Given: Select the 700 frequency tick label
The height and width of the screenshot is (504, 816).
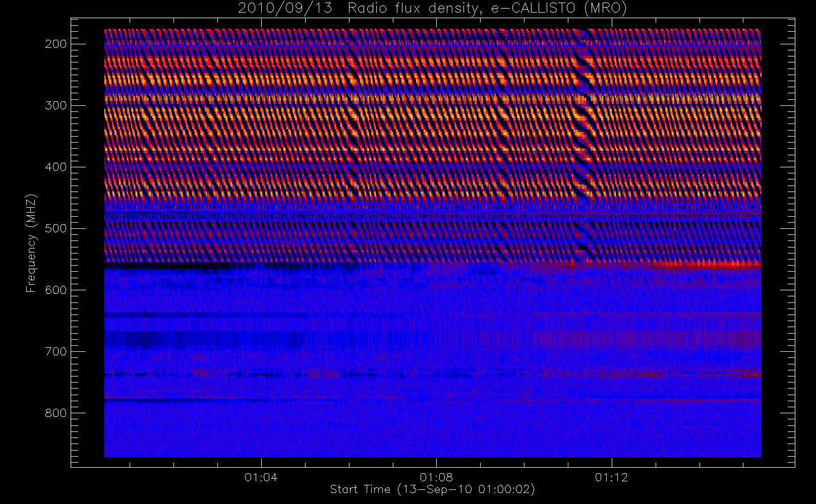Looking at the screenshot, I should [56, 351].
